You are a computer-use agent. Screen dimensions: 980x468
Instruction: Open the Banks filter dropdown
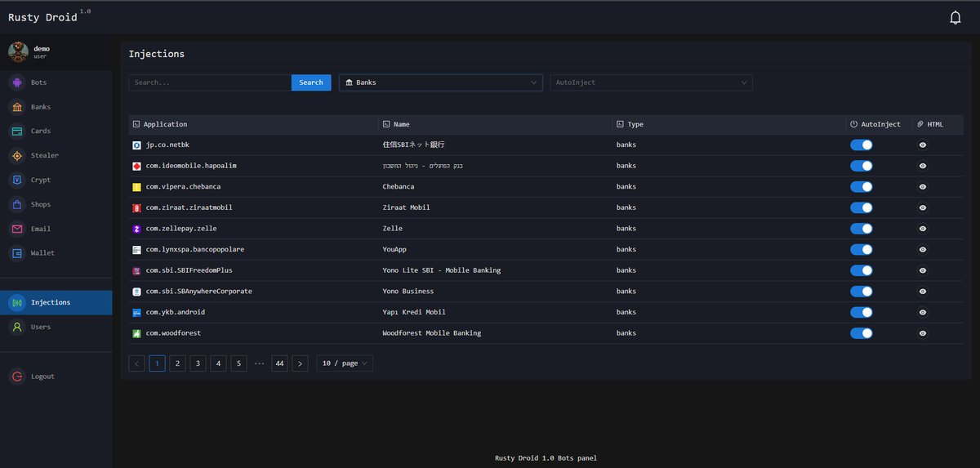[441, 82]
